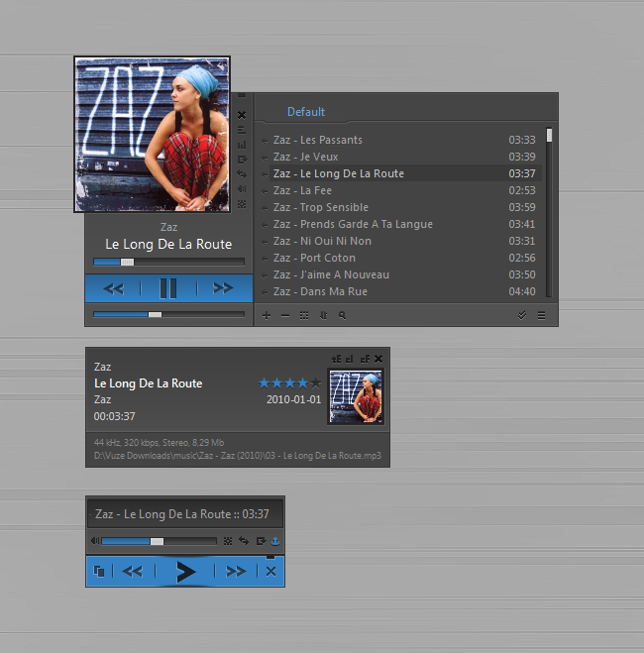Click the blue anchor pin icon in the mini player

[x=275, y=541]
